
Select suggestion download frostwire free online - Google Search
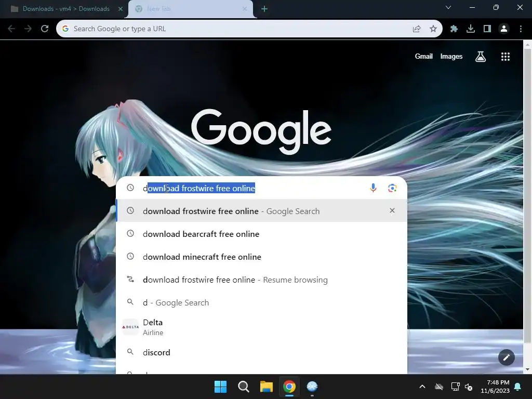pos(262,211)
